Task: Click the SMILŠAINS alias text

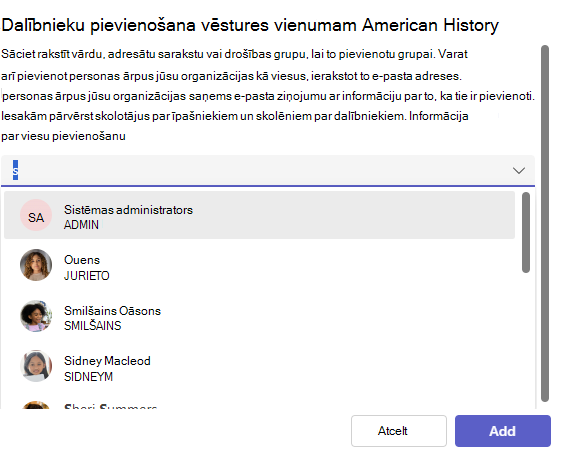Action: point(92,325)
